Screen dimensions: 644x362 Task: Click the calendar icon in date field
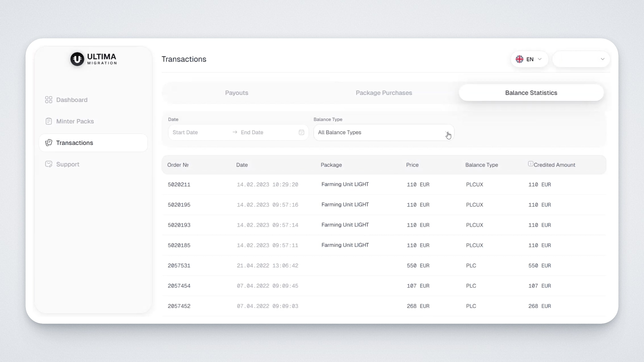point(301,132)
